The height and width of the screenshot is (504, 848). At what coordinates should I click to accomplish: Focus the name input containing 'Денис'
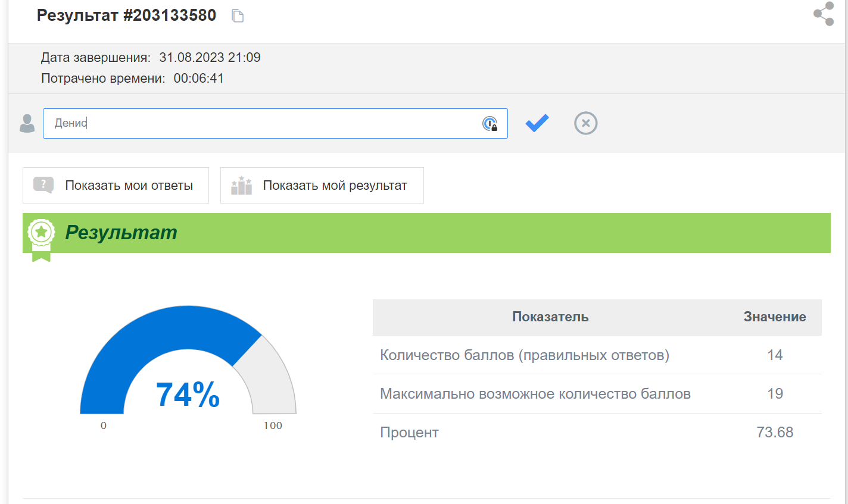click(262, 123)
